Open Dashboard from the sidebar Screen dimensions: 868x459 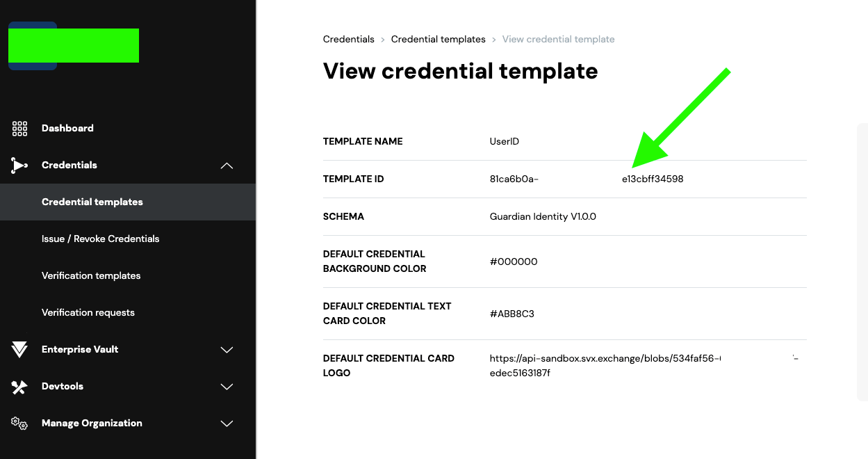[67, 128]
